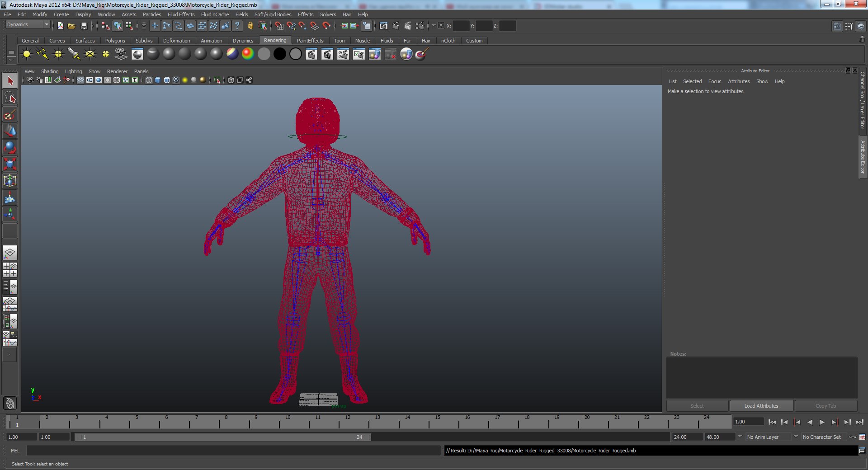This screenshot has height=470, width=868.
Task: Activate the Lasso select tool
Action: (x=10, y=98)
